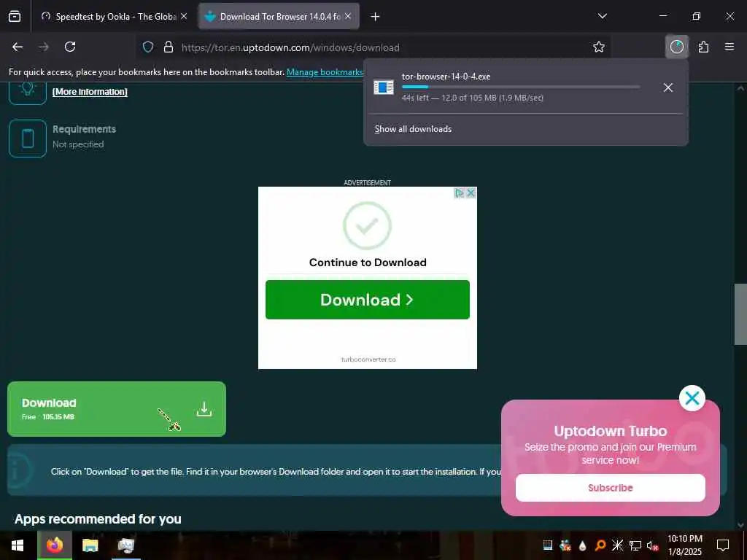Expand the list all tabs dropdown

(x=603, y=16)
